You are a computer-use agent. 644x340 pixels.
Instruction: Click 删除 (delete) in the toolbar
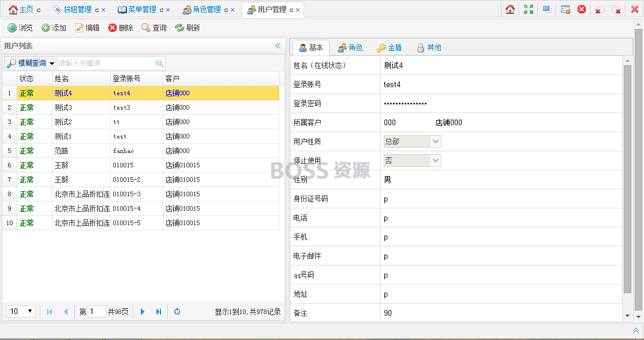pyautogui.click(x=121, y=28)
